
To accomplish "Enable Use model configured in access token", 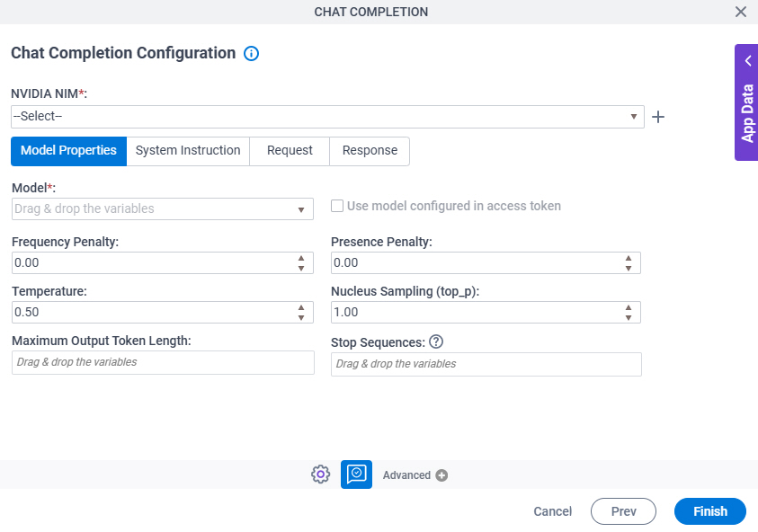I will point(337,206).
